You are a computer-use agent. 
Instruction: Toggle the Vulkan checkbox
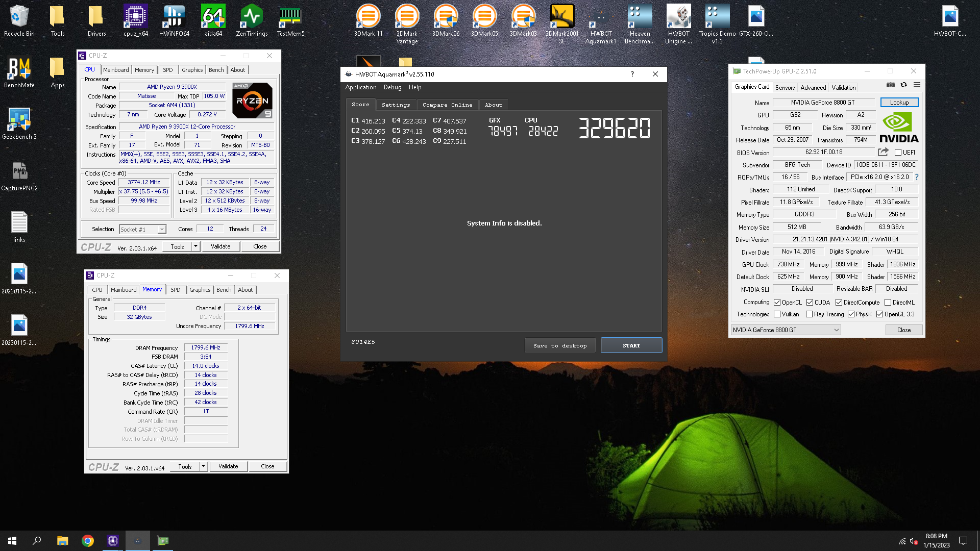[777, 314]
